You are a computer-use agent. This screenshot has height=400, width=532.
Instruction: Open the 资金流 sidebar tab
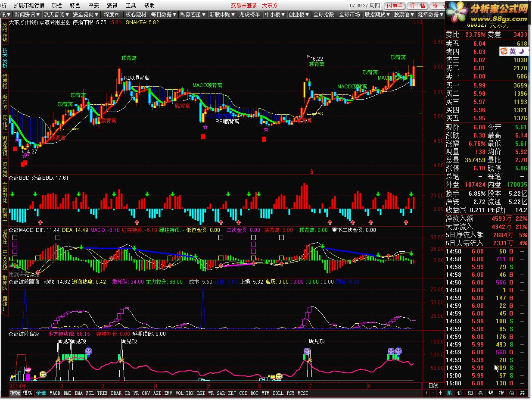tap(5, 169)
